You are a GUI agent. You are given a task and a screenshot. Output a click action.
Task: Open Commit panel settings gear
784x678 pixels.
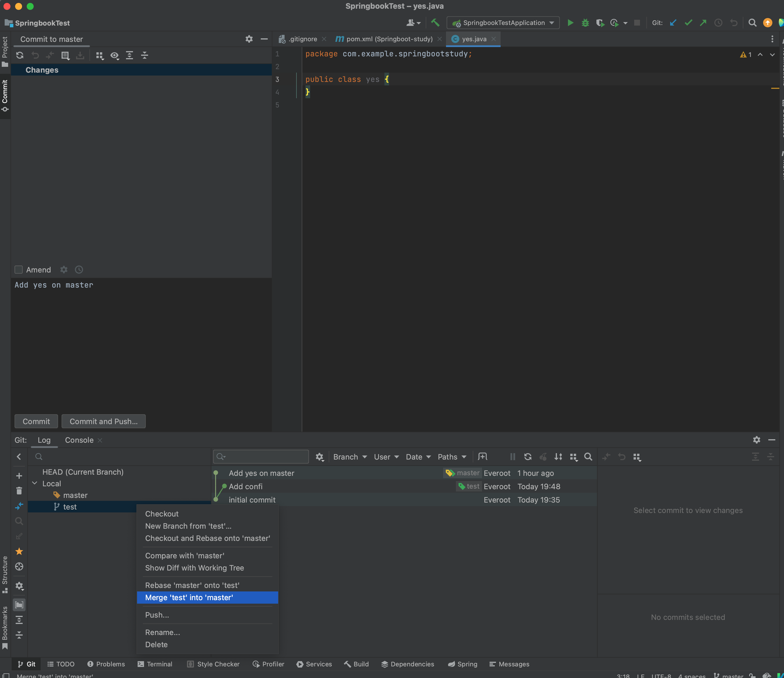tap(249, 39)
